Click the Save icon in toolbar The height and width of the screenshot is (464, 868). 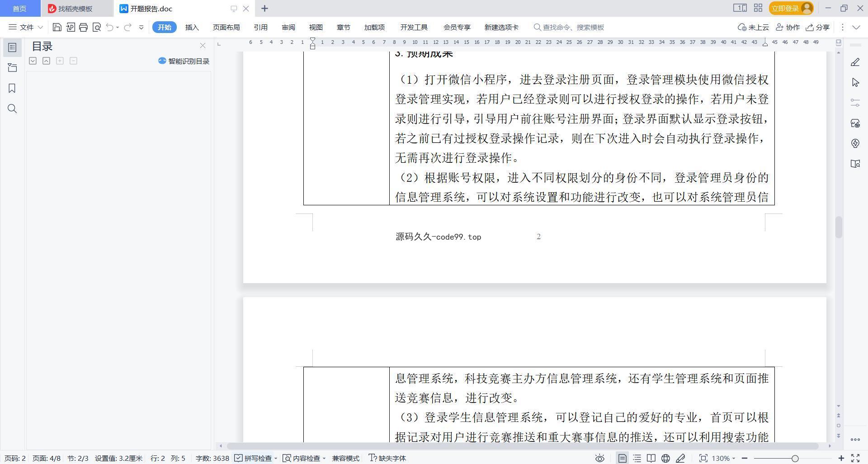(57, 27)
